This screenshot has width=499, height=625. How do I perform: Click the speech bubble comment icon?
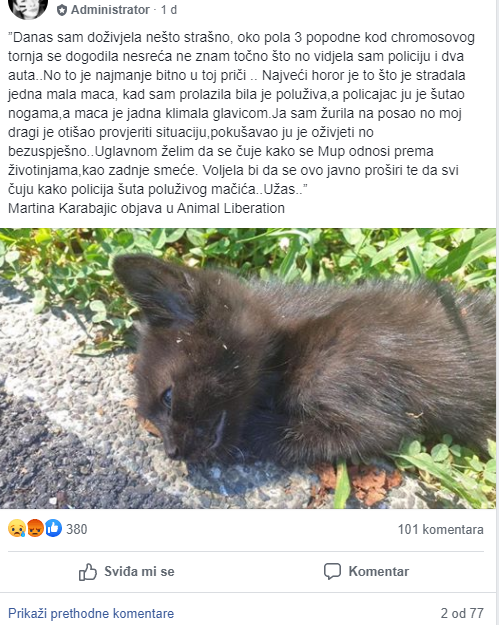click(x=332, y=572)
